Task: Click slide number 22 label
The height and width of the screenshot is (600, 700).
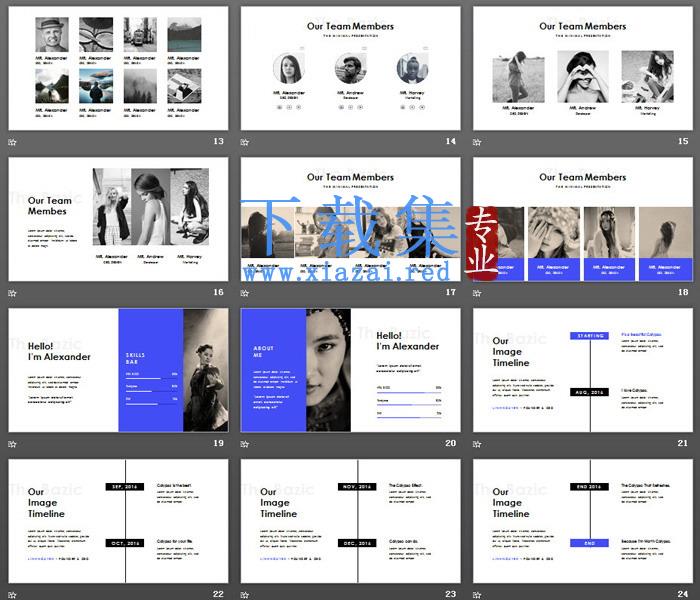Action: (218, 594)
